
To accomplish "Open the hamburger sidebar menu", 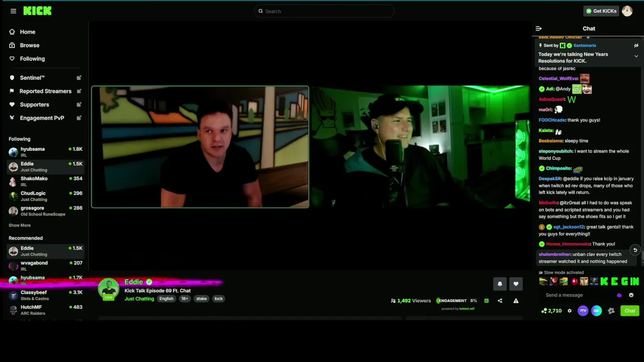I will coord(13,11).
